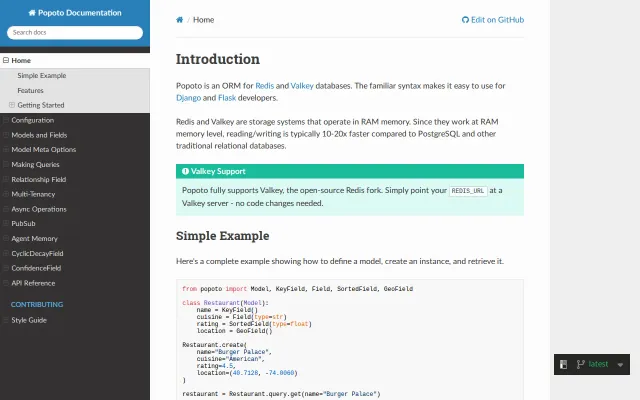The image size is (640, 400).
Task: Expand the Making Queries toggle
Action: tap(6, 164)
